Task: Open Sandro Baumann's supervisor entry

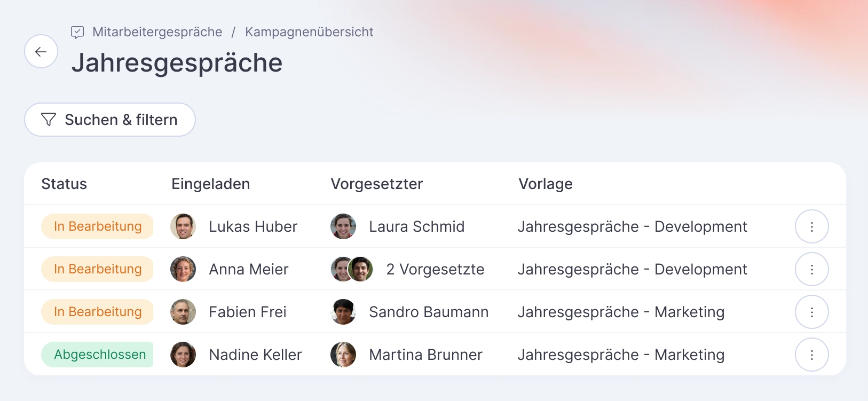Action: point(409,312)
